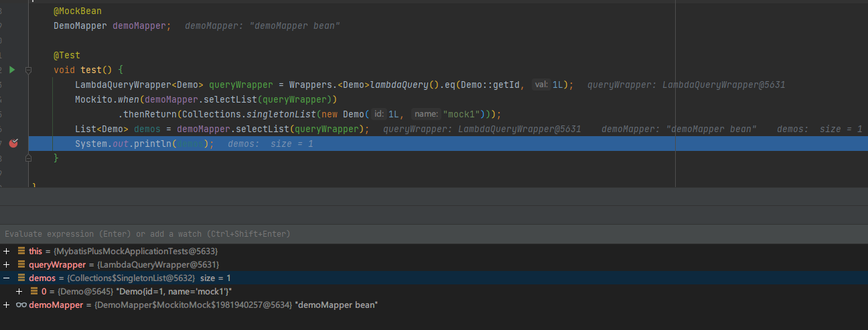The image size is (868, 330).
Task: Expand the demoMapper watch node
Action: tap(6, 305)
